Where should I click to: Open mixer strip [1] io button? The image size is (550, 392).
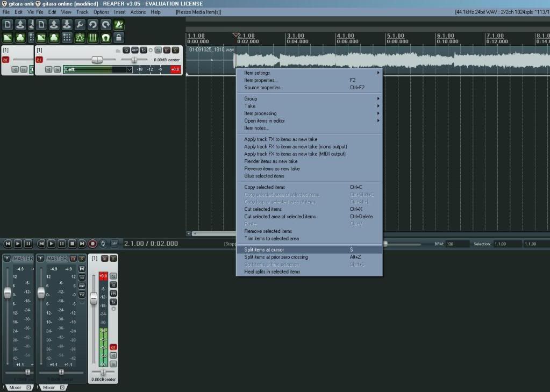(113, 285)
